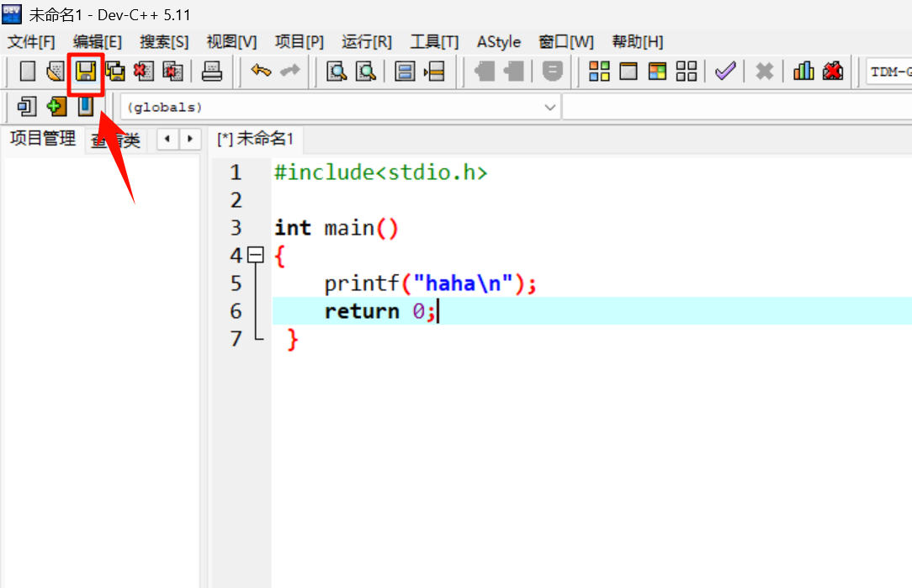Click on int main() in the editor
This screenshot has height=588, width=912.
(337, 227)
